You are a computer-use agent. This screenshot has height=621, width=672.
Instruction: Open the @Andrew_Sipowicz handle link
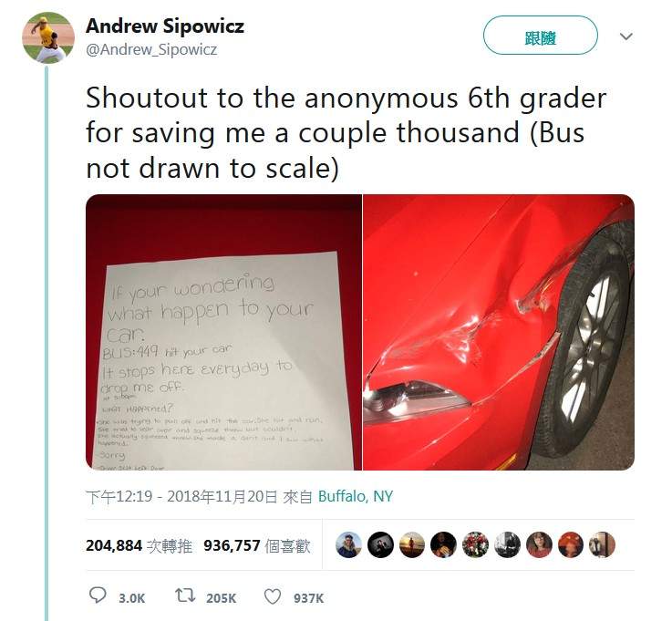click(x=151, y=50)
